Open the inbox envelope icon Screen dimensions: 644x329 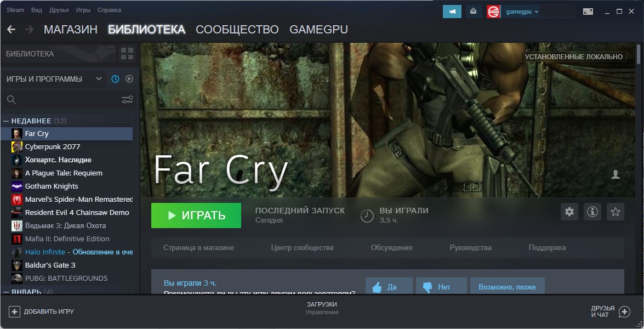click(x=473, y=12)
